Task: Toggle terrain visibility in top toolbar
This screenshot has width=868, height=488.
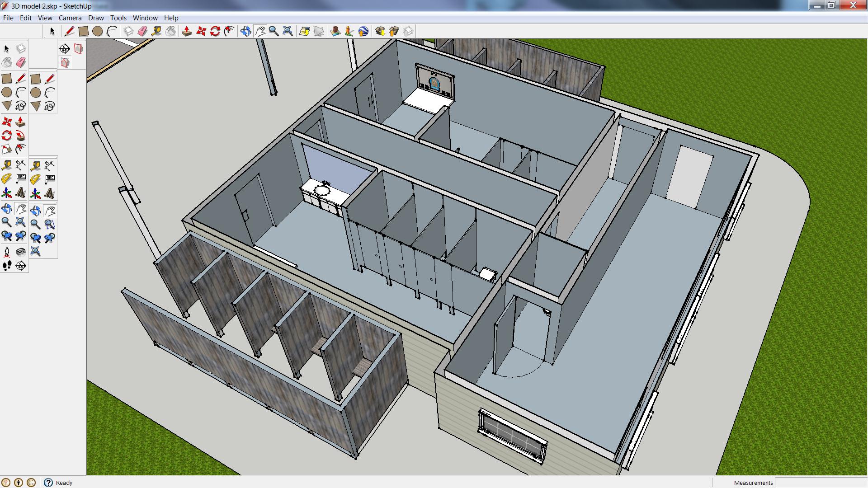Action: (319, 31)
